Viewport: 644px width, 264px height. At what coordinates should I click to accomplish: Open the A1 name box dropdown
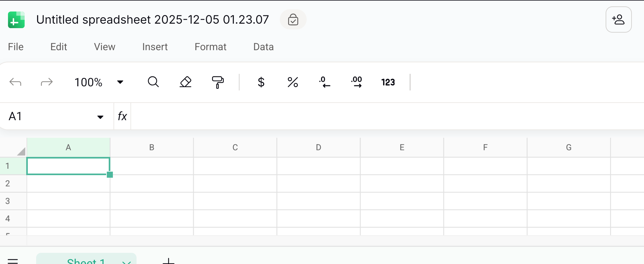tap(100, 117)
